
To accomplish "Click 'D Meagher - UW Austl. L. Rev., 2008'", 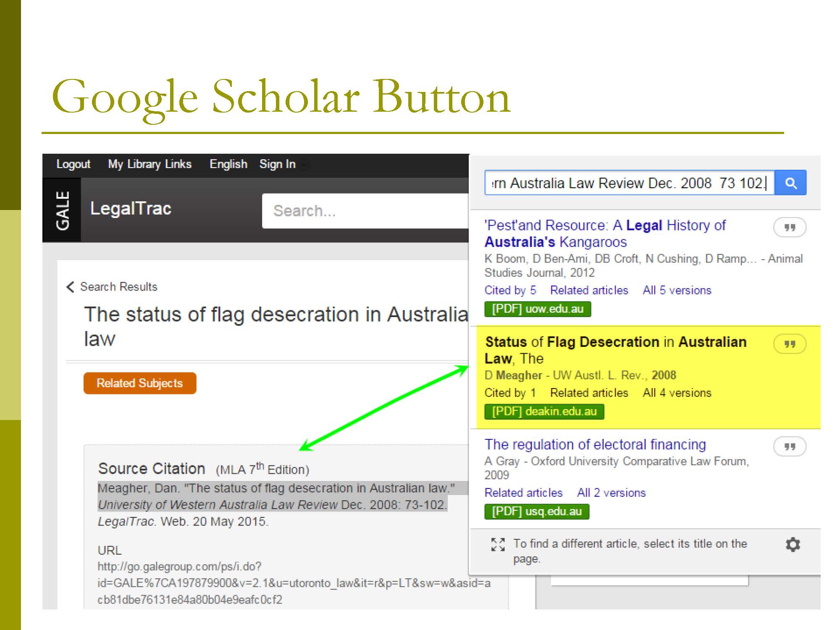I will tap(580, 375).
